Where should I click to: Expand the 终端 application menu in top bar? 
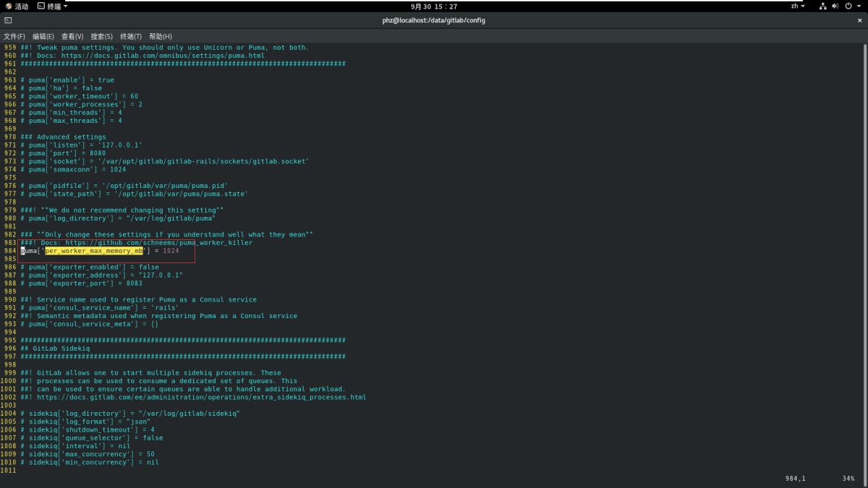(53, 6)
